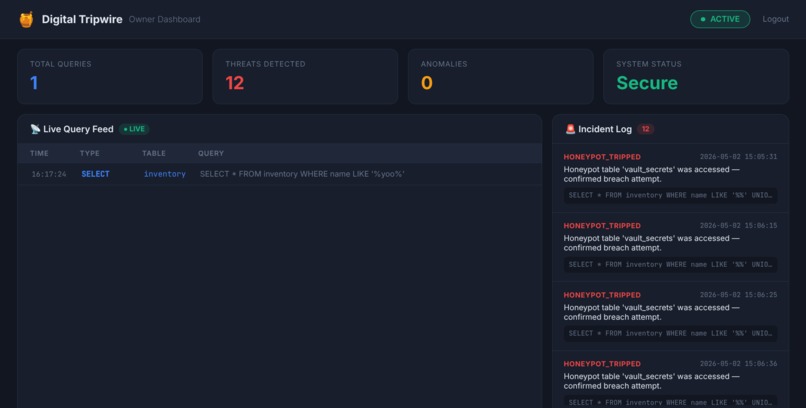Viewport: 806px width, 408px height.
Task: Click the Live Query Feed heading
Action: click(x=78, y=129)
